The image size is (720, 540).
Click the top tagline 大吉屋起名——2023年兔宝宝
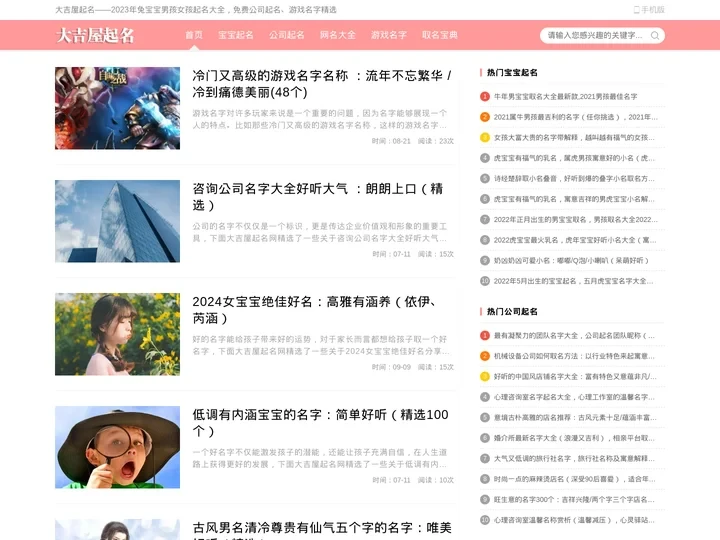pyautogui.click(x=196, y=10)
